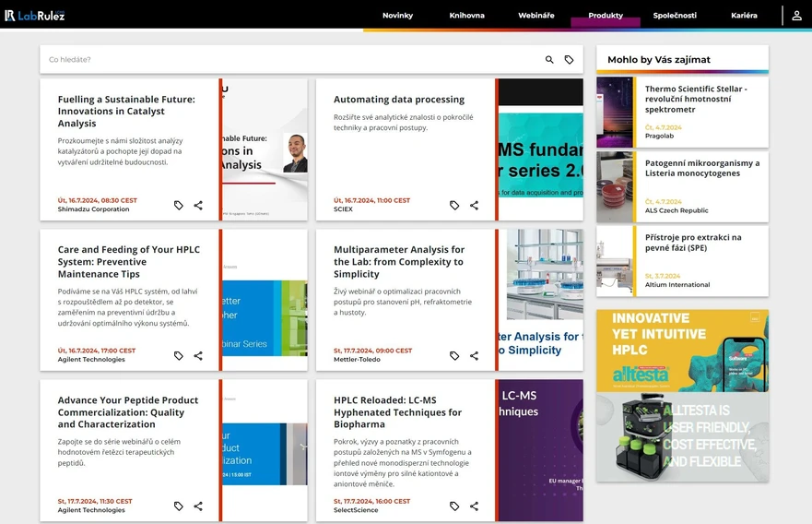The height and width of the screenshot is (524, 812).
Task: Tag the Automating data processing webinar
Action: (454, 205)
